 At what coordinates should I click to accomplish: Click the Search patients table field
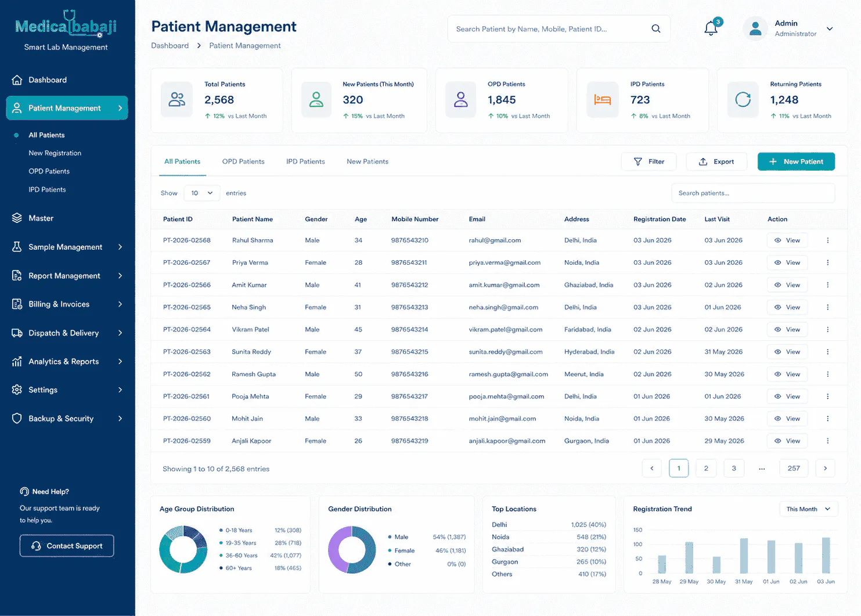753,193
